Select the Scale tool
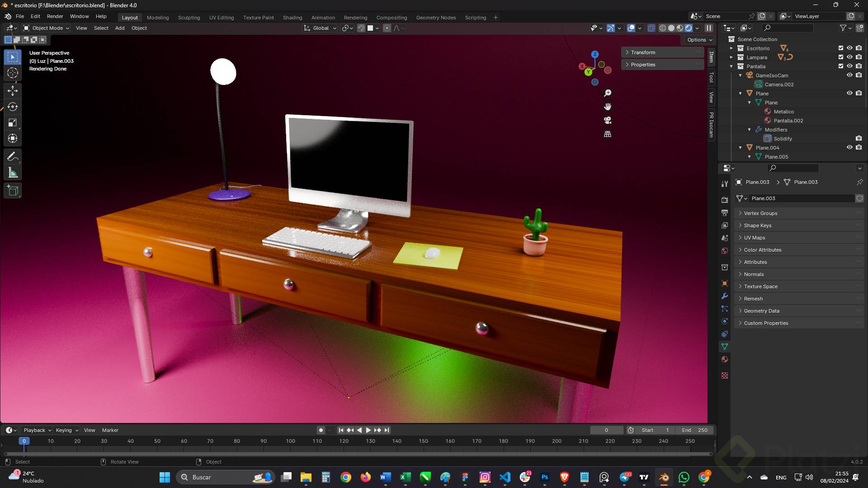 coord(13,123)
